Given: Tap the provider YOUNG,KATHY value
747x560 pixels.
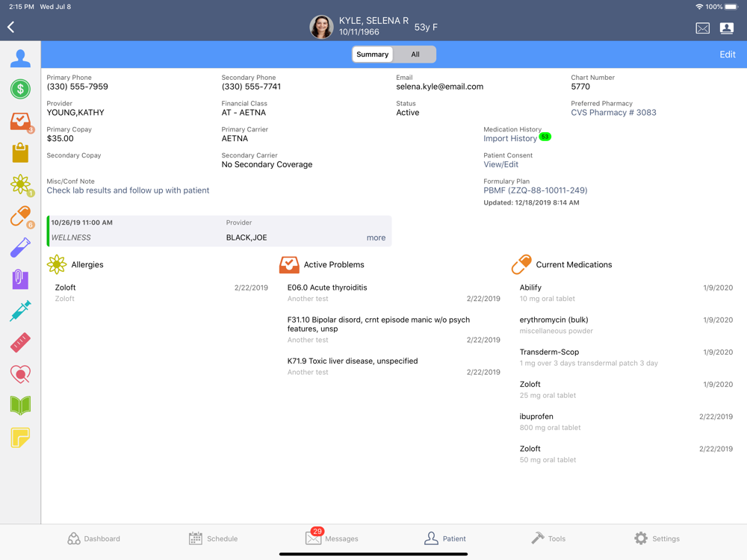Looking at the screenshot, I should (x=75, y=113).
